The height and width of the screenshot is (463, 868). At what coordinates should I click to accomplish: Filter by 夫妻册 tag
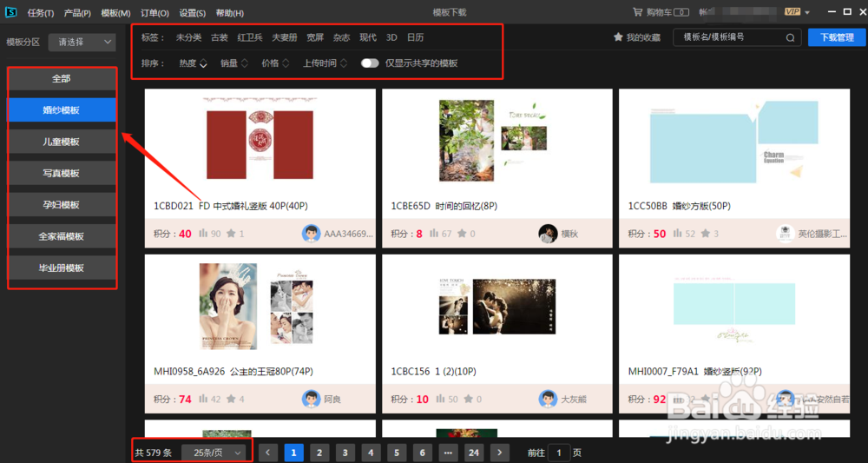pyautogui.click(x=285, y=37)
